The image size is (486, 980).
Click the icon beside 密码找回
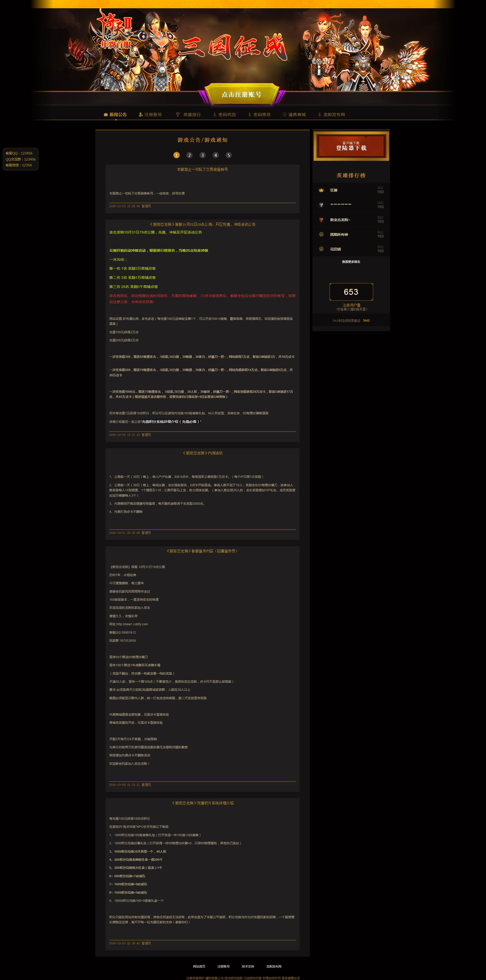pyautogui.click(x=214, y=114)
